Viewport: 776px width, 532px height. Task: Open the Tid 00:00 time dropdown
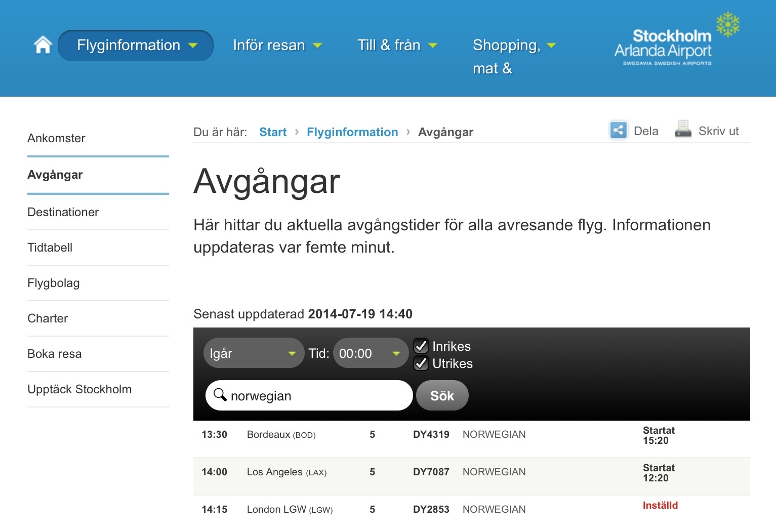point(371,353)
